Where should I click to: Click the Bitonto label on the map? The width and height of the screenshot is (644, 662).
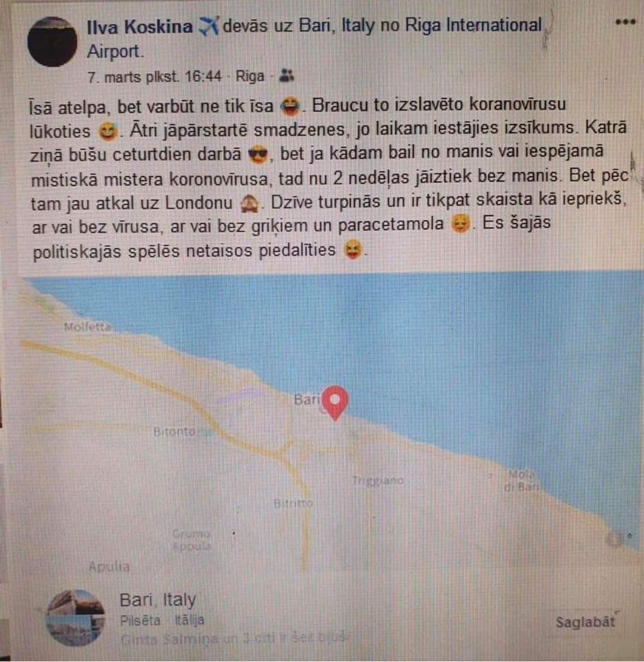(174, 432)
